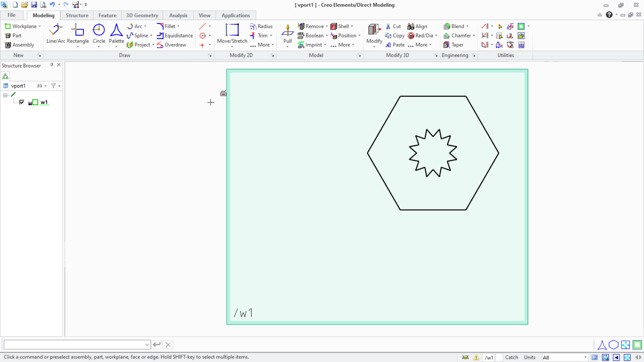Switch to the Structure tab

(x=77, y=15)
